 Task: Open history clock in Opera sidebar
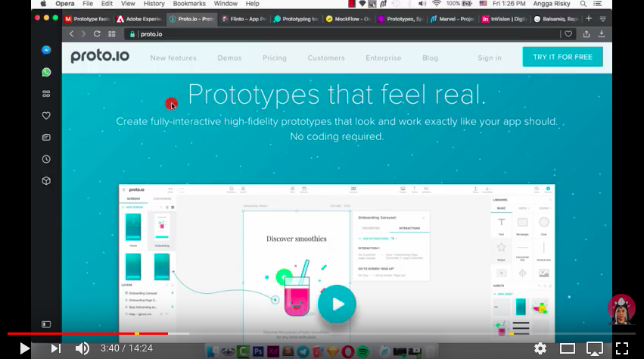coord(46,159)
